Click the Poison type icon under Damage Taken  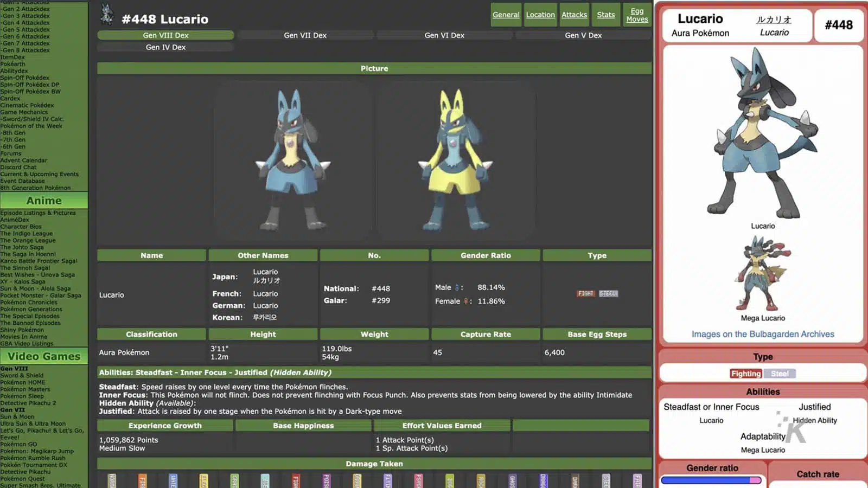(x=327, y=481)
